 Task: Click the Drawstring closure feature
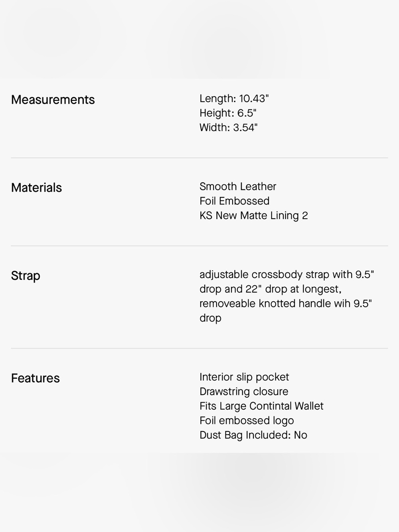click(244, 392)
